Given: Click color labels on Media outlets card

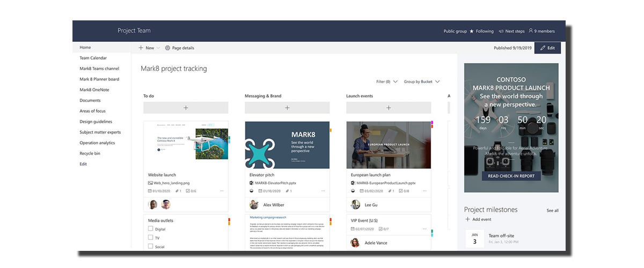Looking at the screenshot, I should click(229, 221).
